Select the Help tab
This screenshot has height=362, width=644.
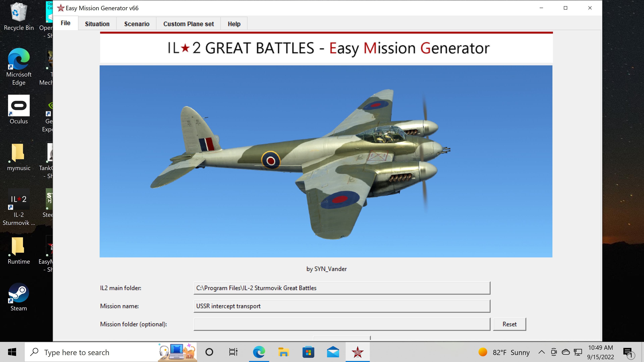click(234, 24)
